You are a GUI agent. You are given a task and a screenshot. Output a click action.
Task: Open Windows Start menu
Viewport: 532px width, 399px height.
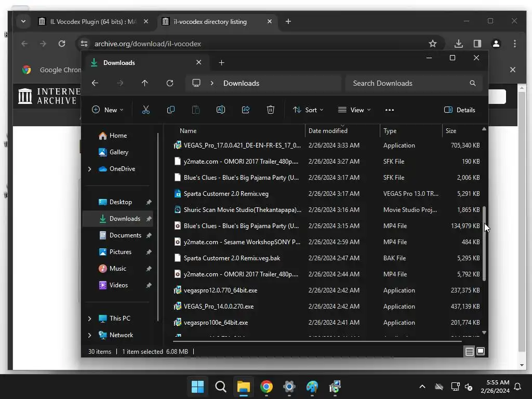[x=197, y=387]
